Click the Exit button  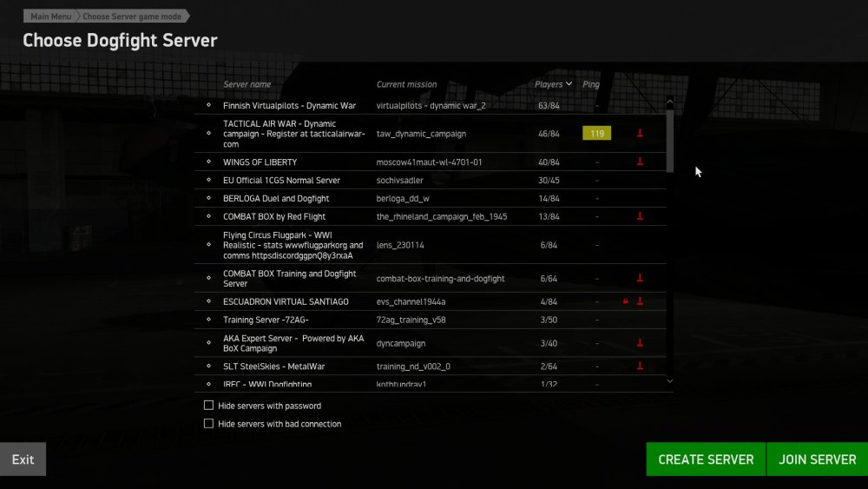pyautogui.click(x=23, y=459)
